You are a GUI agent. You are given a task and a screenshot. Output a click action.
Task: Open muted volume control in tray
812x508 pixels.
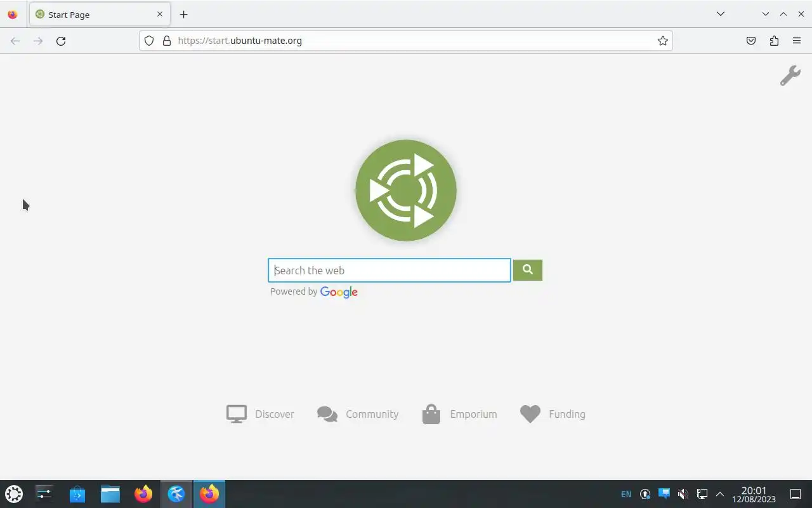click(683, 494)
